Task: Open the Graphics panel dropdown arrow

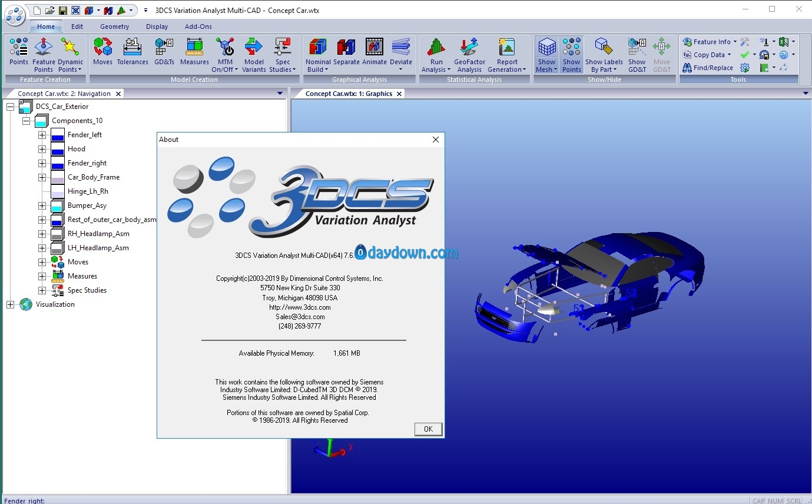Action: coord(806,94)
